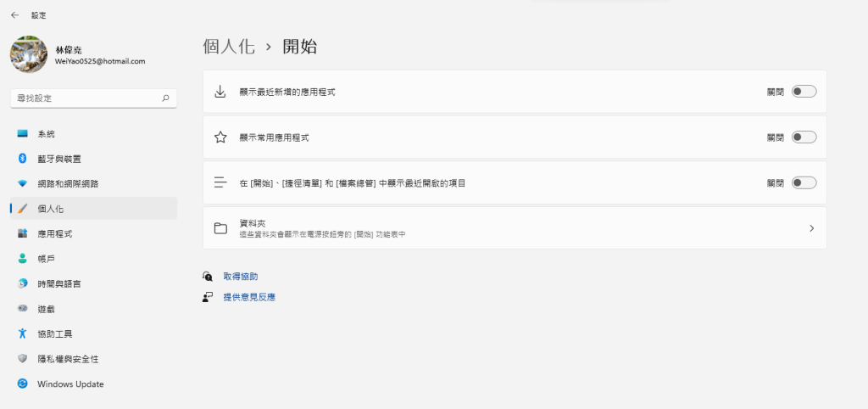
Task: Click the 遊戲 controller icon in sidebar
Action: (23, 309)
